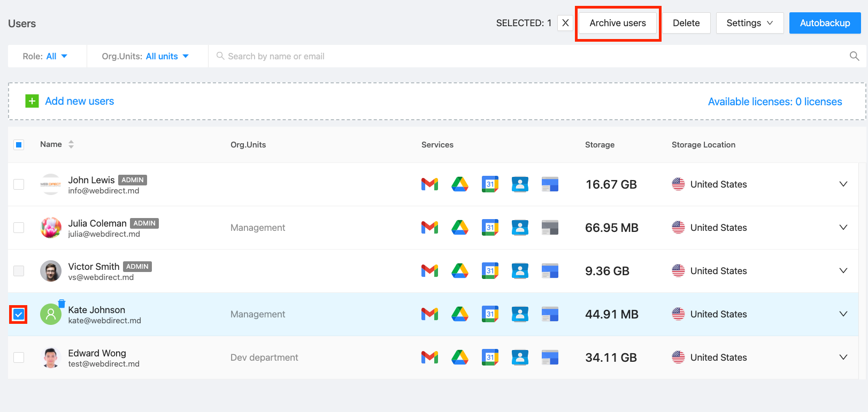The width and height of the screenshot is (868, 412).
Task: Click the grayed Sites icon for Julia Coleman
Action: (550, 228)
